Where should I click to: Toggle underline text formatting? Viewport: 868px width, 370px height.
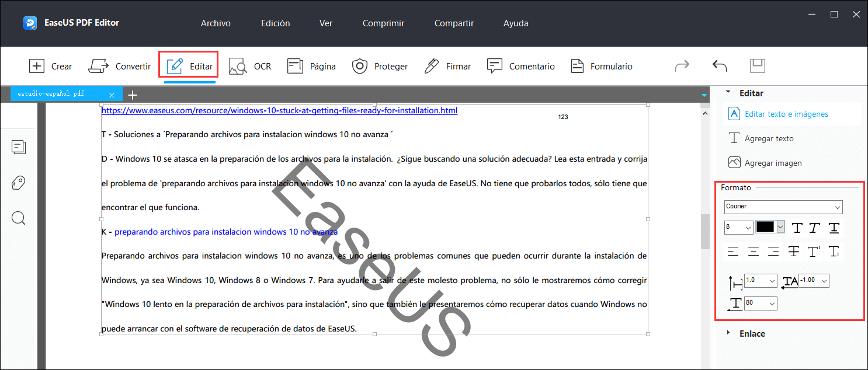coord(834,228)
